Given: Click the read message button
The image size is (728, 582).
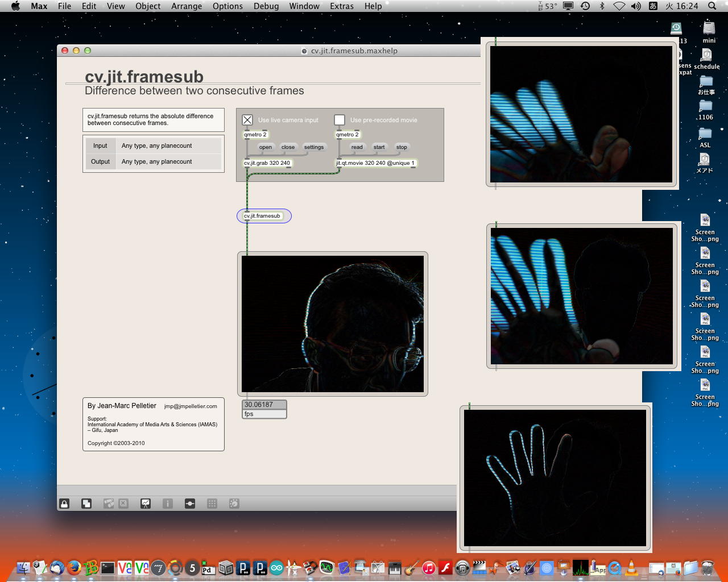Looking at the screenshot, I should [357, 147].
